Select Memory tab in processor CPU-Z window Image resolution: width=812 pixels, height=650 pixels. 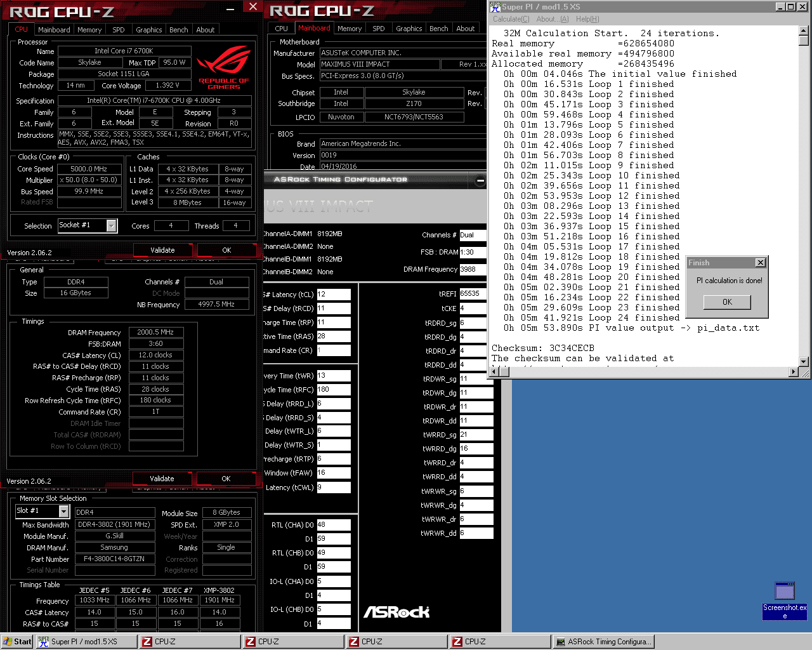[x=89, y=30]
